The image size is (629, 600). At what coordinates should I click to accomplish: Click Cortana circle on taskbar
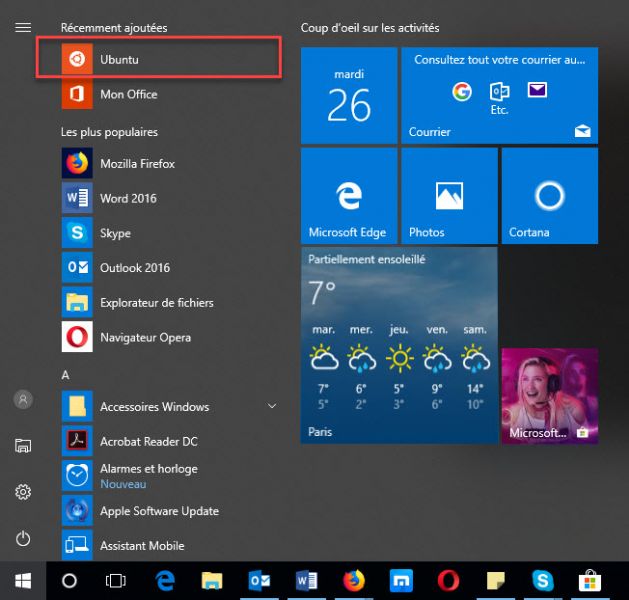click(x=69, y=581)
